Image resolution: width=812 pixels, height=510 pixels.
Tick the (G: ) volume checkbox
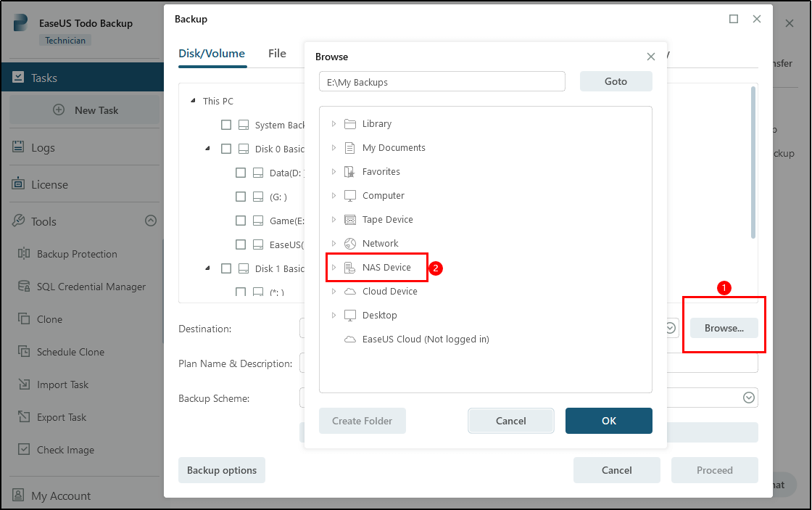241,197
